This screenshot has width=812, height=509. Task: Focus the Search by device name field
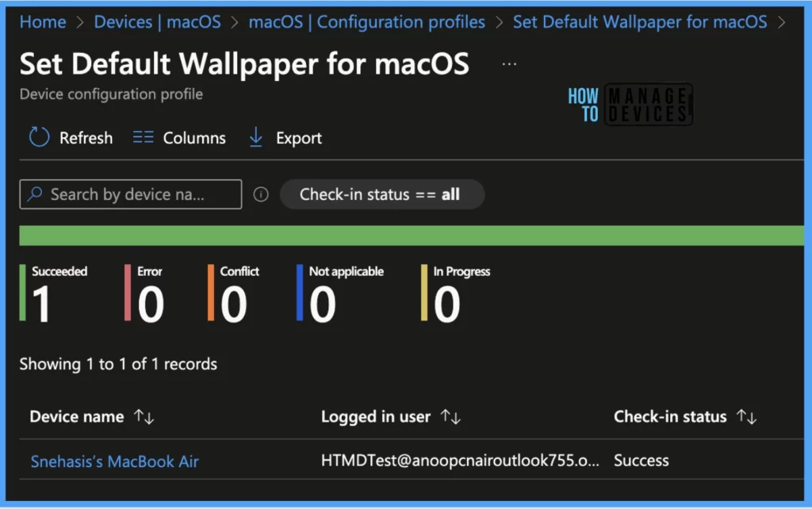[x=131, y=194]
